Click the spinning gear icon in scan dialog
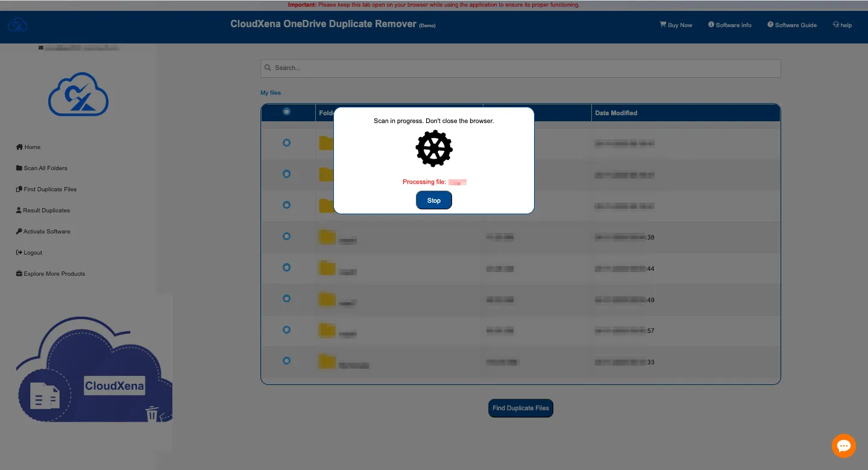 click(434, 148)
